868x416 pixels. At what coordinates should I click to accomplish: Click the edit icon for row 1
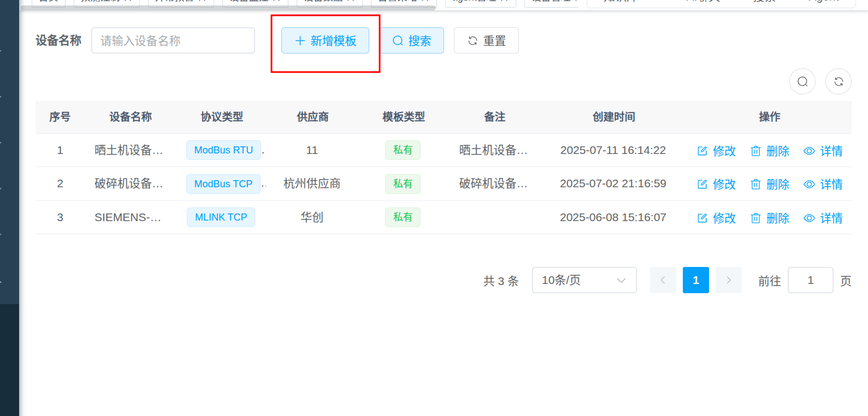(702, 151)
